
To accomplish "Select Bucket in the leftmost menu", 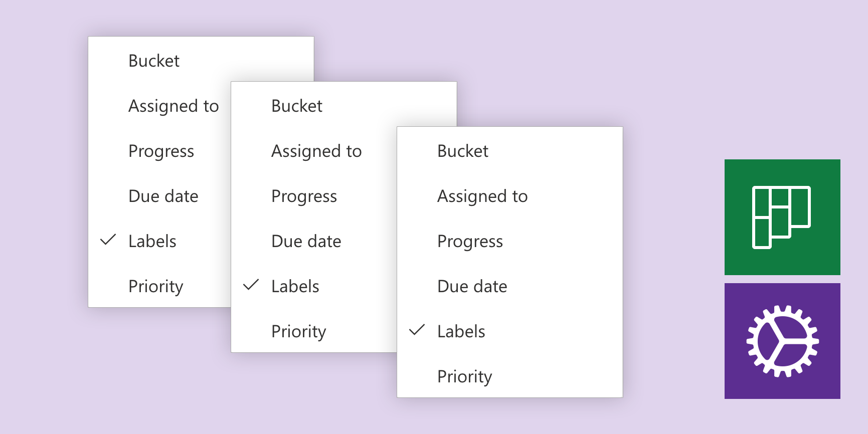I will (x=154, y=61).
